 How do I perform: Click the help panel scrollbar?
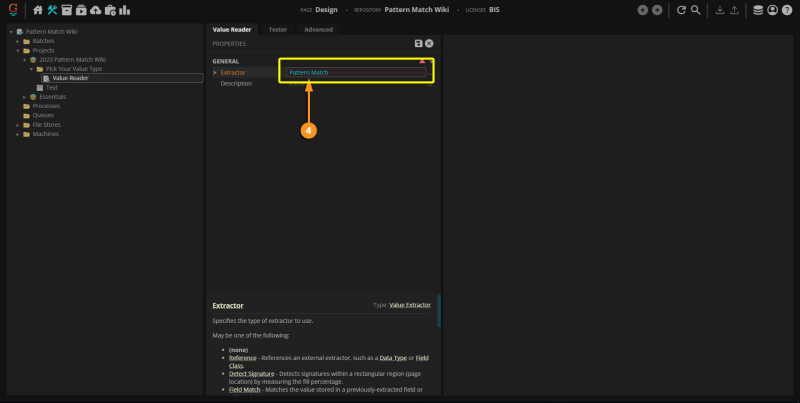(x=439, y=310)
